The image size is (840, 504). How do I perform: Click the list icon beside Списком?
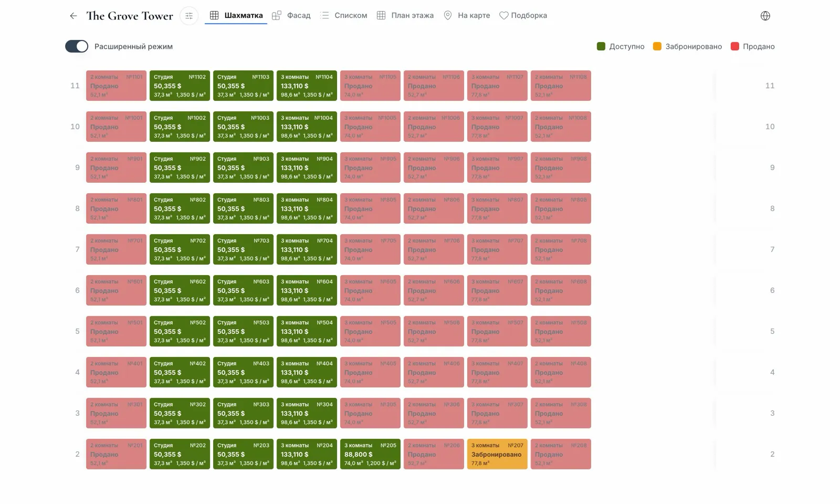tap(325, 15)
